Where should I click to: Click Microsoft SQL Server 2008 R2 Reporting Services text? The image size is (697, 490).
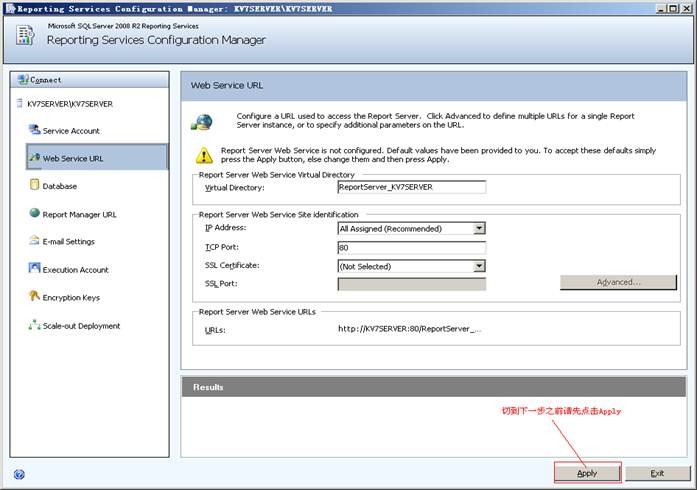(x=123, y=26)
